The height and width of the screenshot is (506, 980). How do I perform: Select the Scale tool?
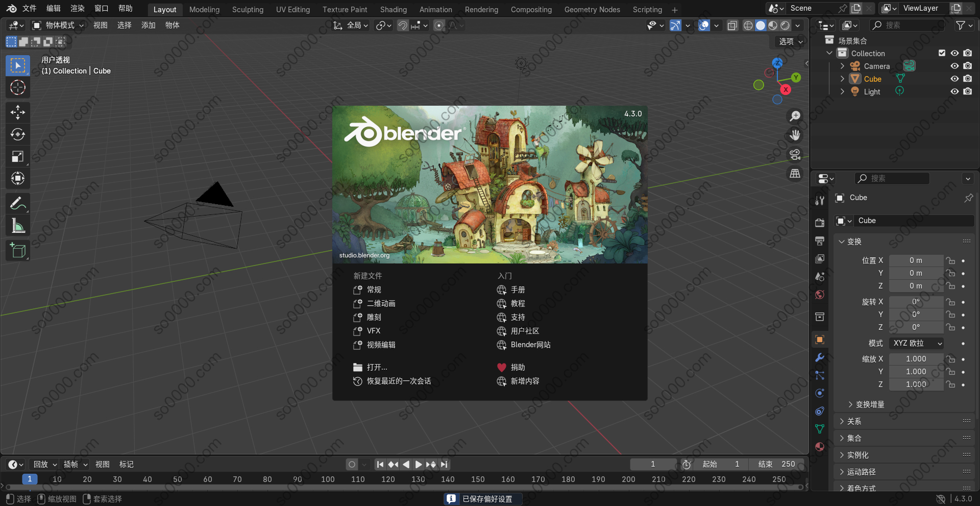click(x=18, y=156)
